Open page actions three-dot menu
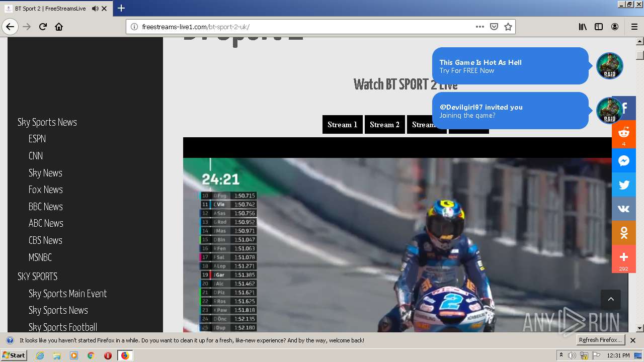The height and width of the screenshot is (362, 644). coord(480,27)
